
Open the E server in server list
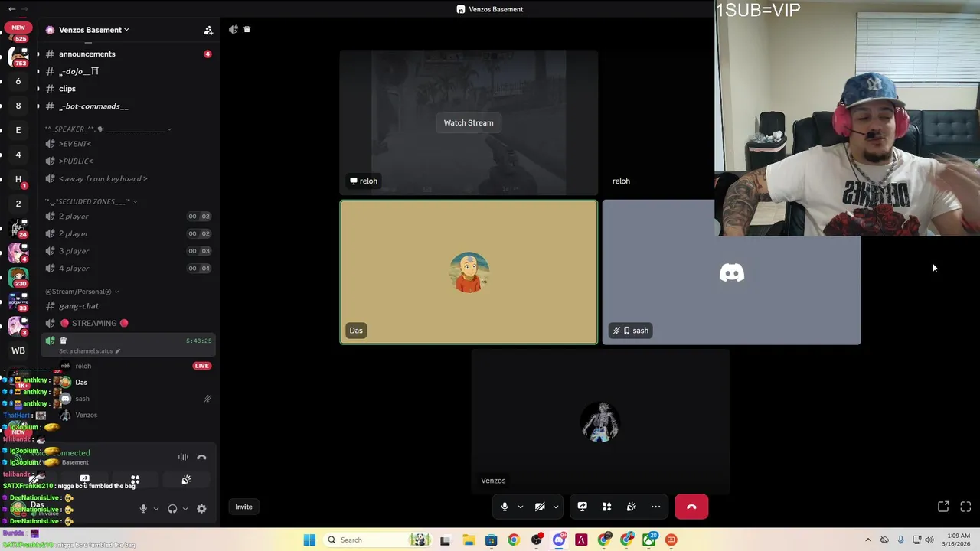(x=18, y=130)
